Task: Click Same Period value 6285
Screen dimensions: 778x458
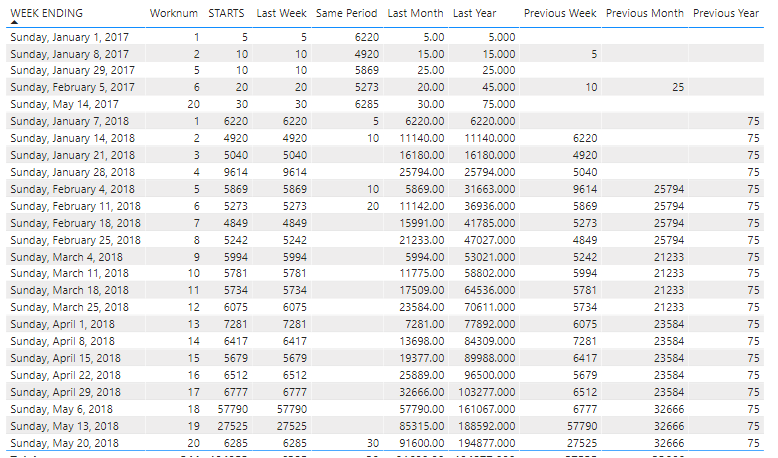Action: [x=367, y=104]
